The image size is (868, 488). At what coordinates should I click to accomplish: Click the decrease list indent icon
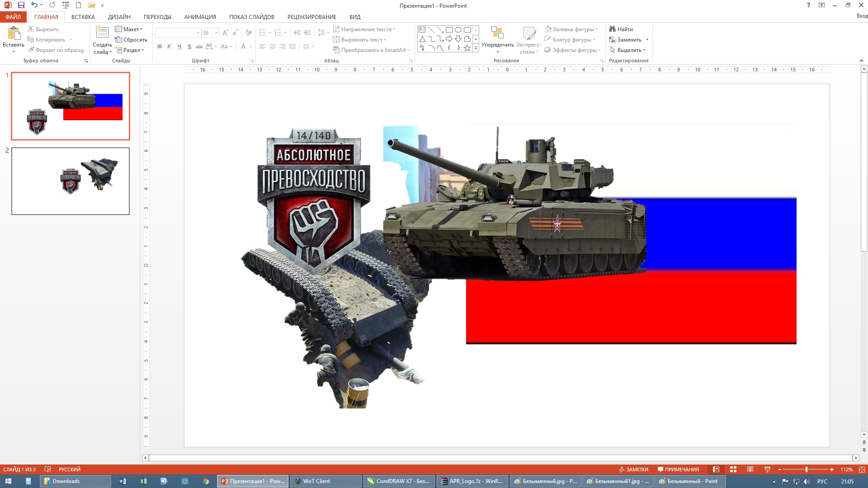[x=297, y=33]
